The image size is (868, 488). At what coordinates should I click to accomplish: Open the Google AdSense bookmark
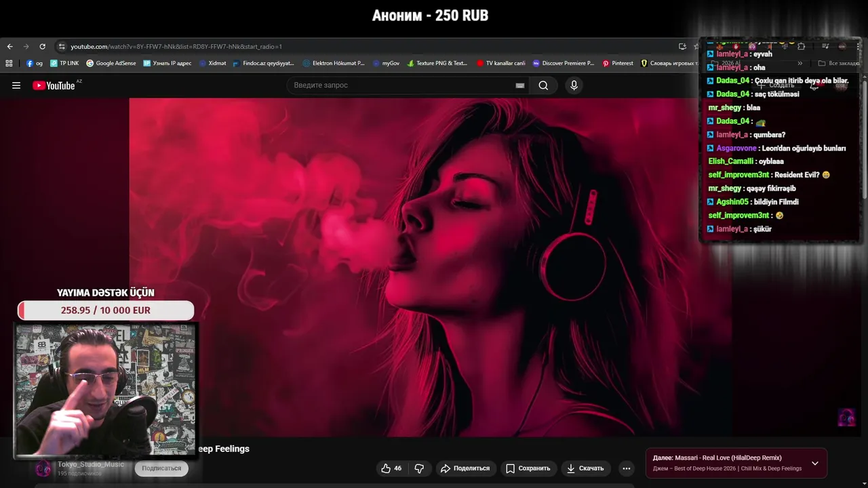111,63
